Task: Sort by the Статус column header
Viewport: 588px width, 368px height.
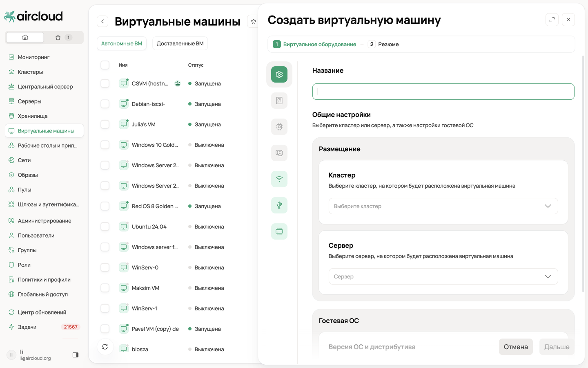Action: pyautogui.click(x=196, y=65)
